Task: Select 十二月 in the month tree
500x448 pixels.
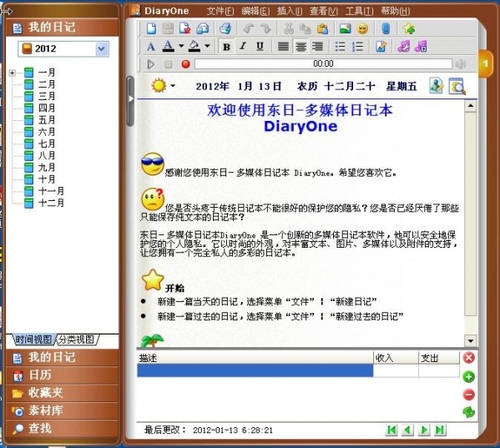Action: point(51,203)
